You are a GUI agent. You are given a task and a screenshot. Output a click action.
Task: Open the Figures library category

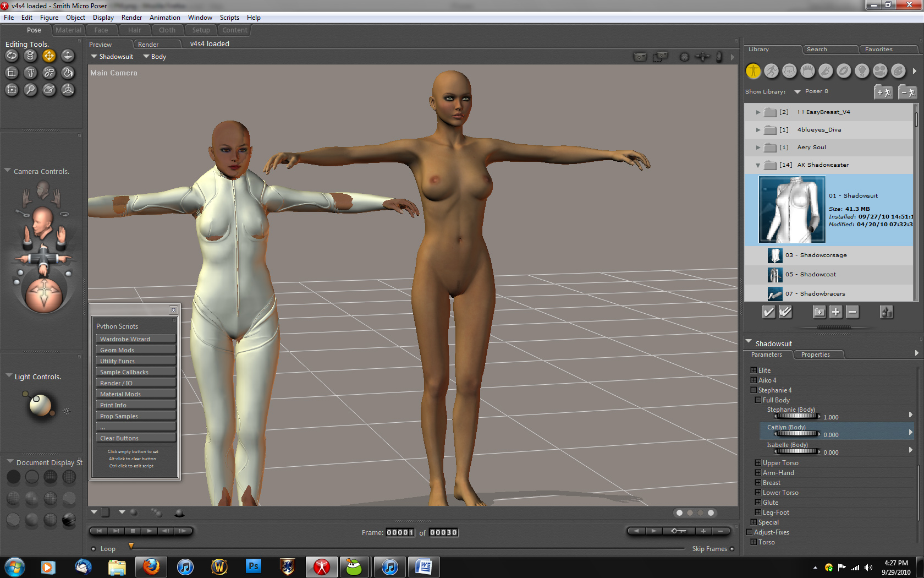753,70
